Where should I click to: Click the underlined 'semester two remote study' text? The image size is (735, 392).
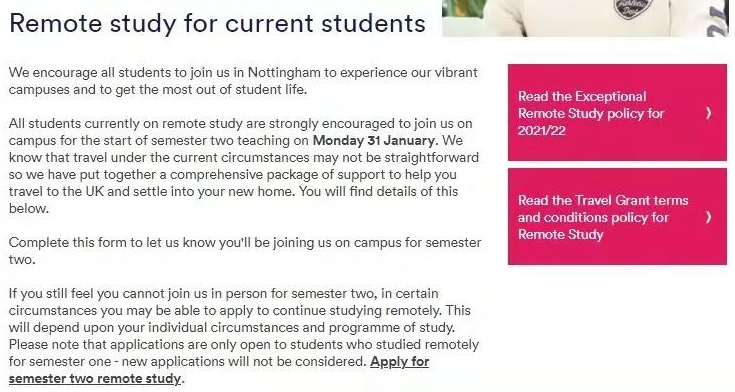[x=95, y=378]
